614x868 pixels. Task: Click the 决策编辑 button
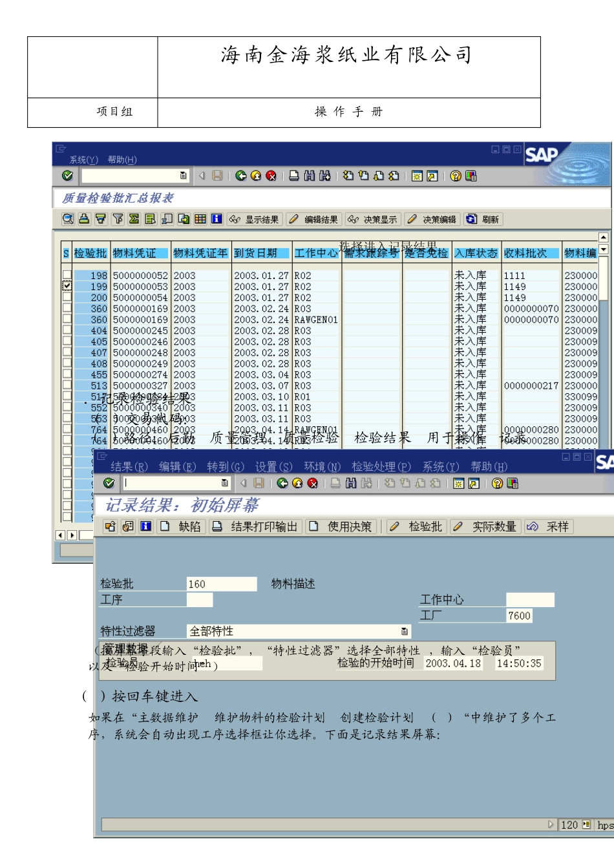(x=432, y=220)
